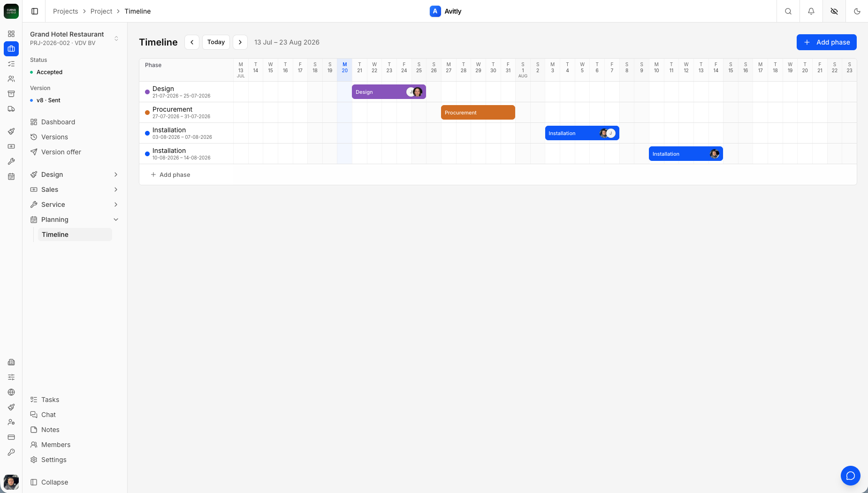Select the Installation bar starting 3 August
This screenshot has height=493, width=868.
582,133
